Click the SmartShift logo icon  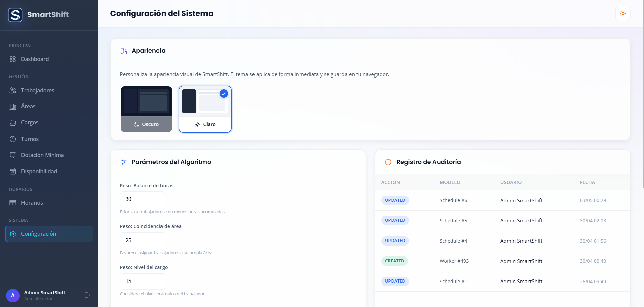(x=15, y=15)
